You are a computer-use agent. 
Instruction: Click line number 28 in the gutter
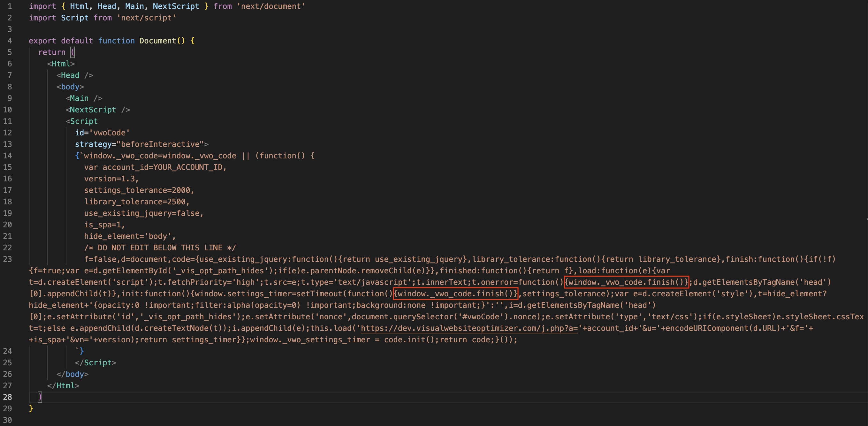(x=7, y=397)
